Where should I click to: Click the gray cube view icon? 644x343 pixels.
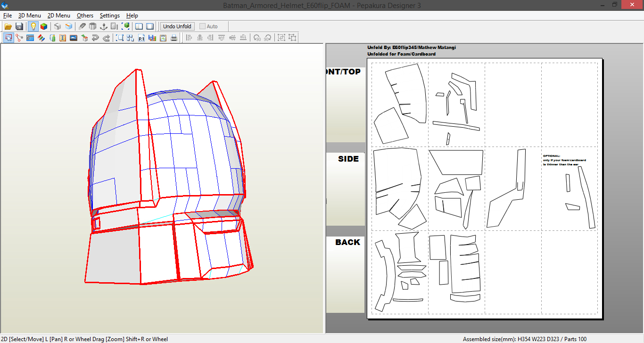[58, 26]
